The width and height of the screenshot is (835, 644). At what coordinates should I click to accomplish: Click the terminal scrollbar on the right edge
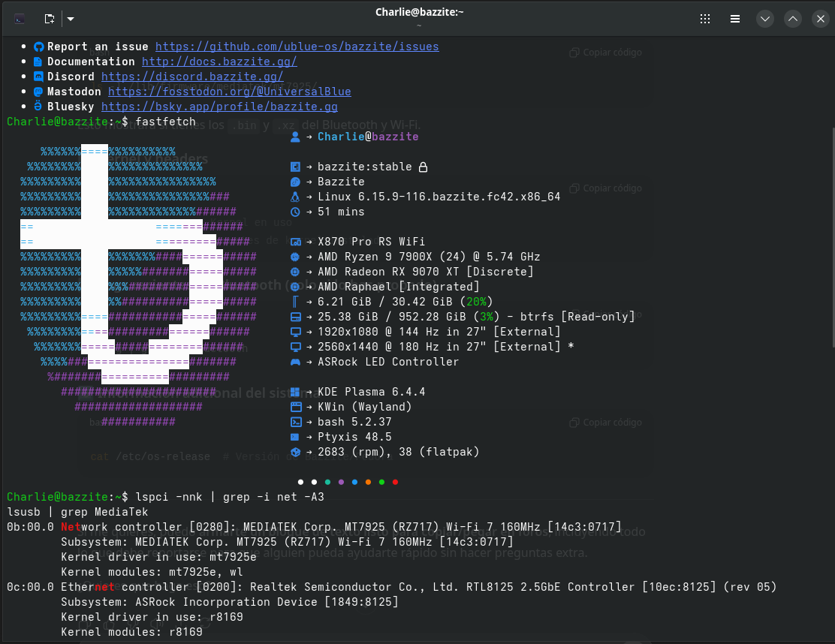pos(832,237)
